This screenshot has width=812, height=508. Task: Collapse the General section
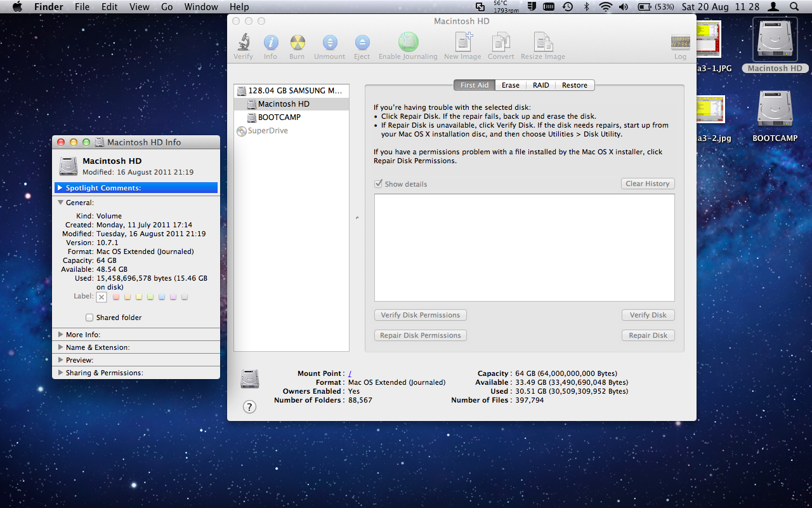click(60, 203)
